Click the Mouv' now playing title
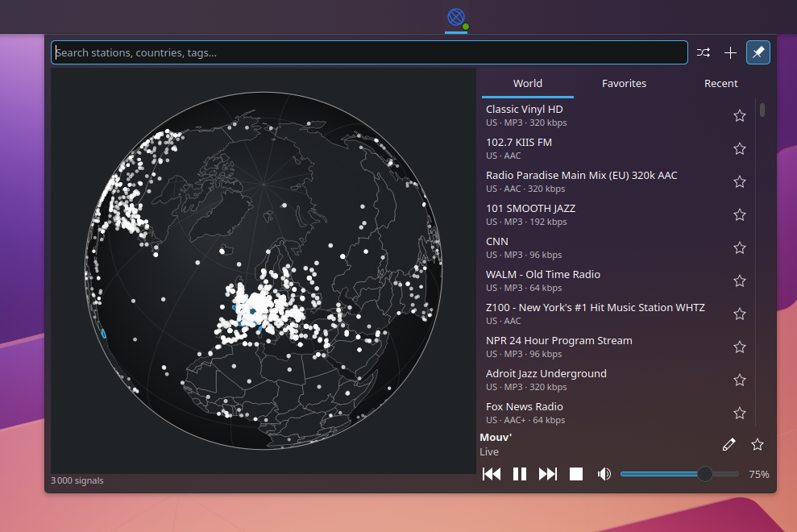 pos(496,438)
